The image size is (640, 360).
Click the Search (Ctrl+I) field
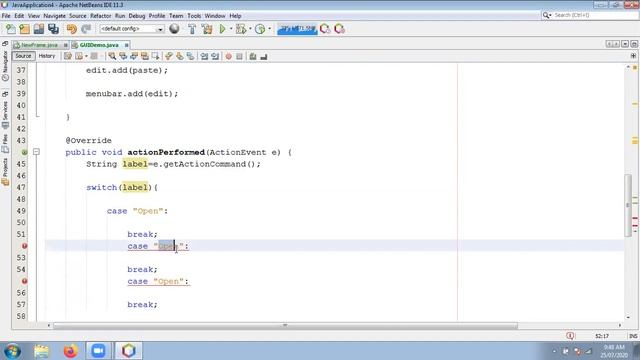[x=590, y=15]
